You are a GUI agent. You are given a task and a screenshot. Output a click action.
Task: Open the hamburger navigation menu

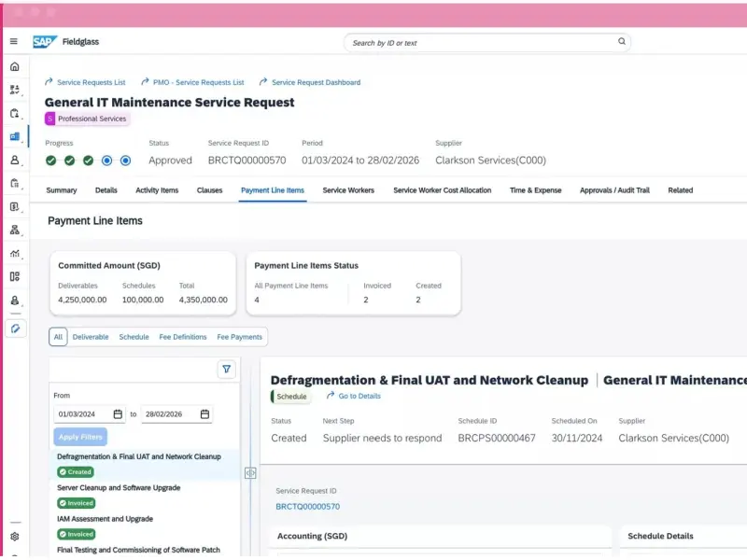pyautogui.click(x=14, y=41)
